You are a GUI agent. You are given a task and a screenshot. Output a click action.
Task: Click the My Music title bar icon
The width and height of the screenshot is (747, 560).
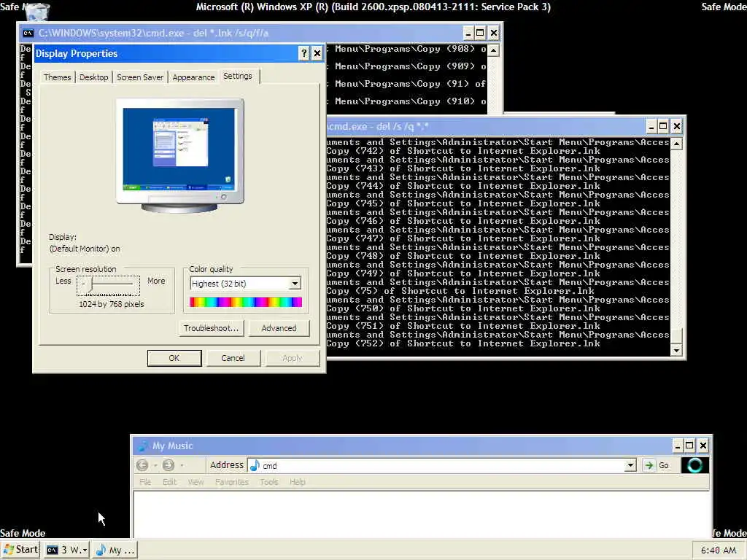click(x=142, y=446)
